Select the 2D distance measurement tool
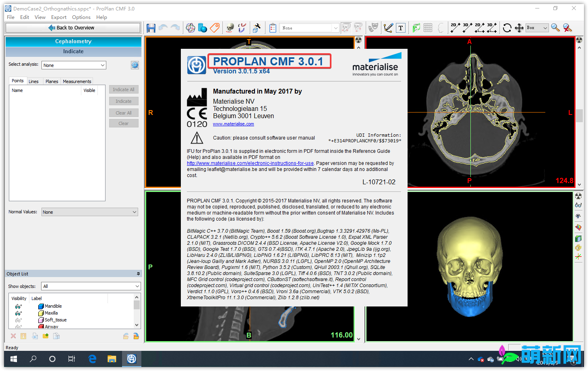The width and height of the screenshot is (588, 371). (455, 27)
